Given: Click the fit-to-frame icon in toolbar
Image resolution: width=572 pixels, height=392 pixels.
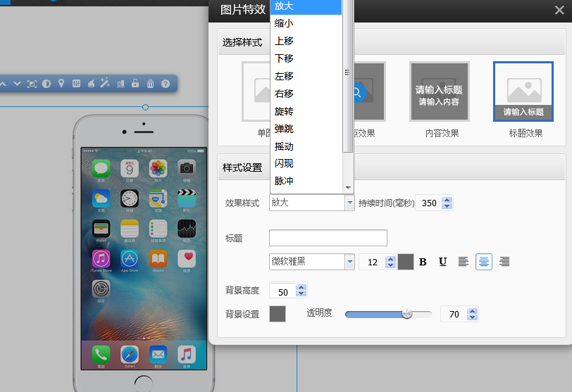Looking at the screenshot, I should [32, 84].
